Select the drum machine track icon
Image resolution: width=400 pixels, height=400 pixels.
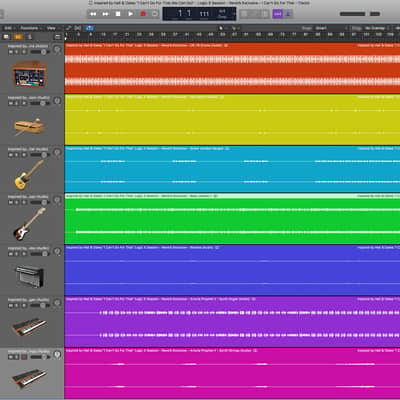point(28,74)
